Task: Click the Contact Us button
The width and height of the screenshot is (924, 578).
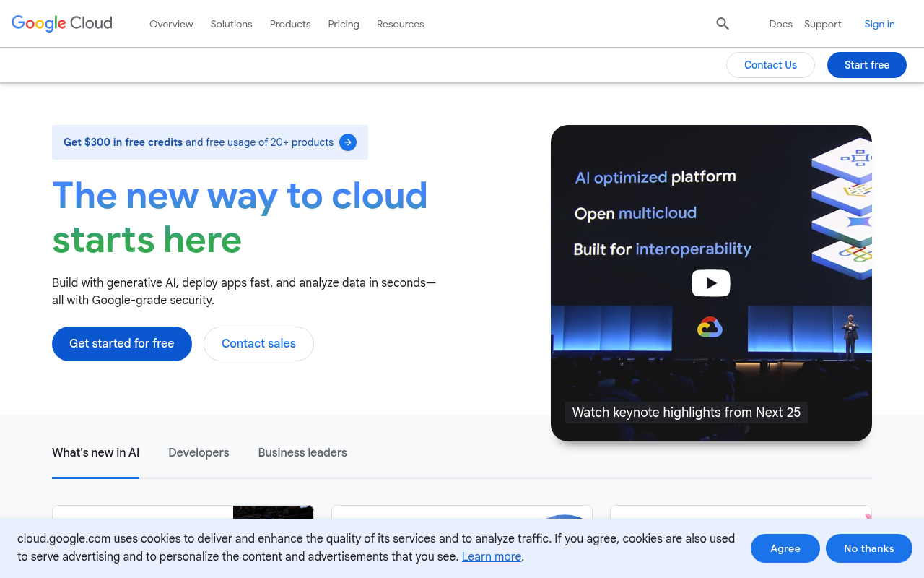Action: (x=770, y=65)
